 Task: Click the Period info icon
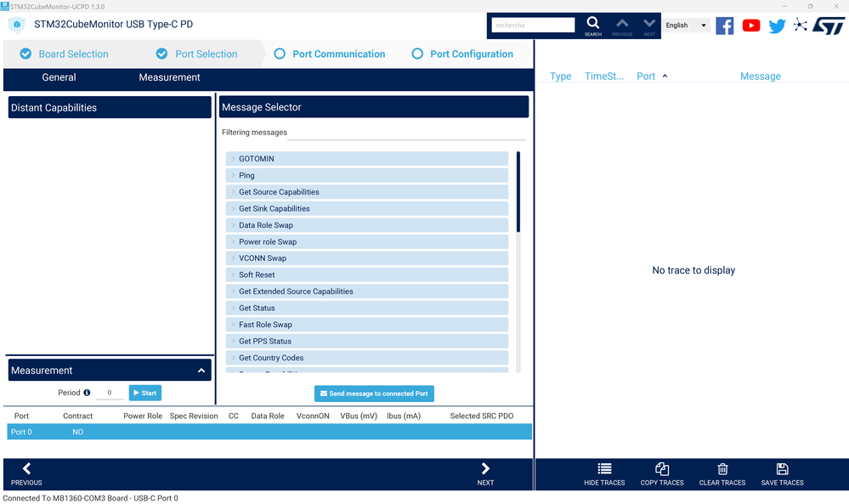(x=87, y=393)
